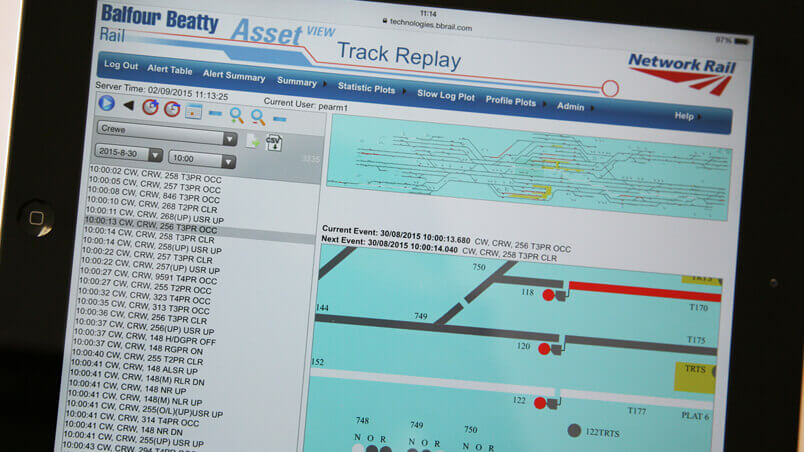This screenshot has height=452, width=804.
Task: Select row '10:00:14 CW, CRW, 258(UP) USR UP'
Action: pos(152,245)
